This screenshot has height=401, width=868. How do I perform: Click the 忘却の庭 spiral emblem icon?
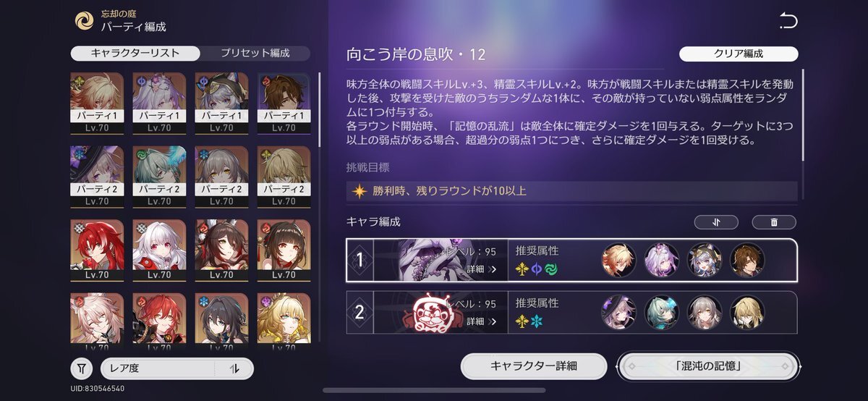click(x=85, y=21)
